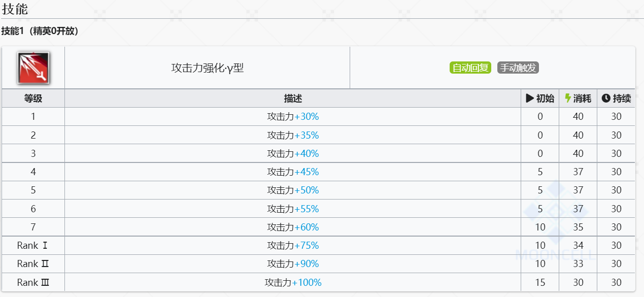Click the play triangle Initial SP icon

(x=530, y=98)
